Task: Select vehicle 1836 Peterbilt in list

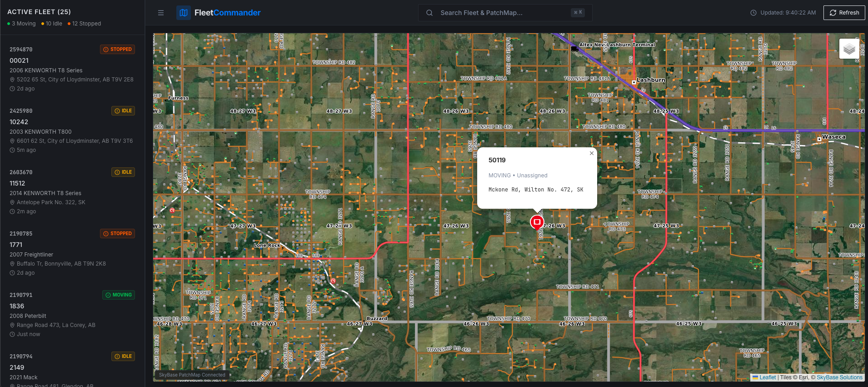Action: coord(72,314)
